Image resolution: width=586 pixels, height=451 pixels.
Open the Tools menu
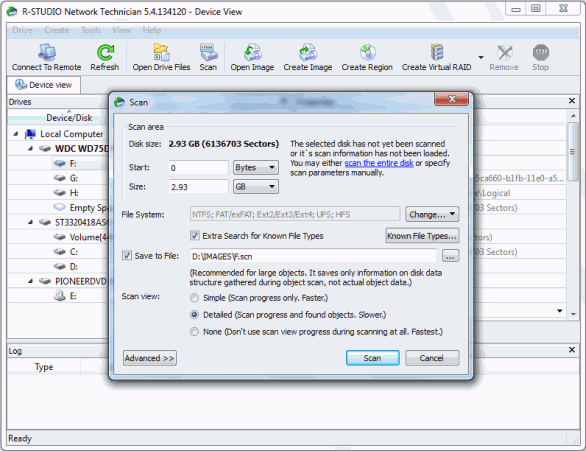(91, 30)
